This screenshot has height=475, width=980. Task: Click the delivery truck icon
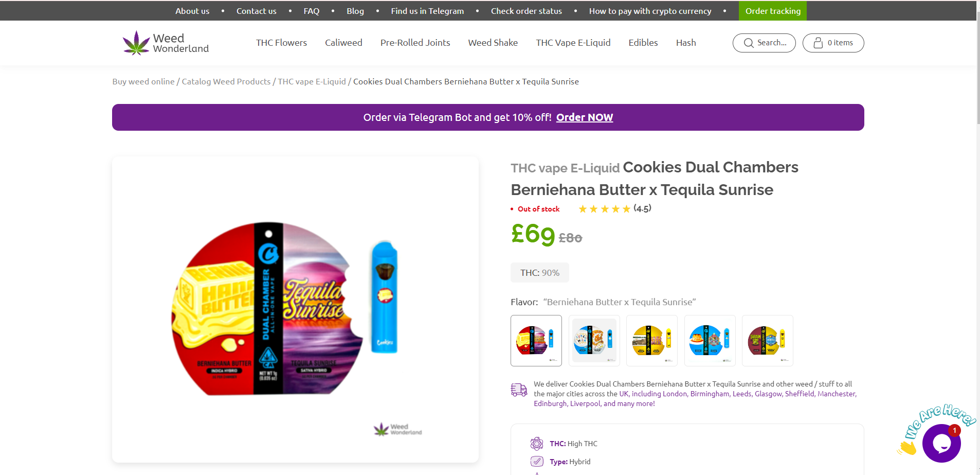point(519,390)
